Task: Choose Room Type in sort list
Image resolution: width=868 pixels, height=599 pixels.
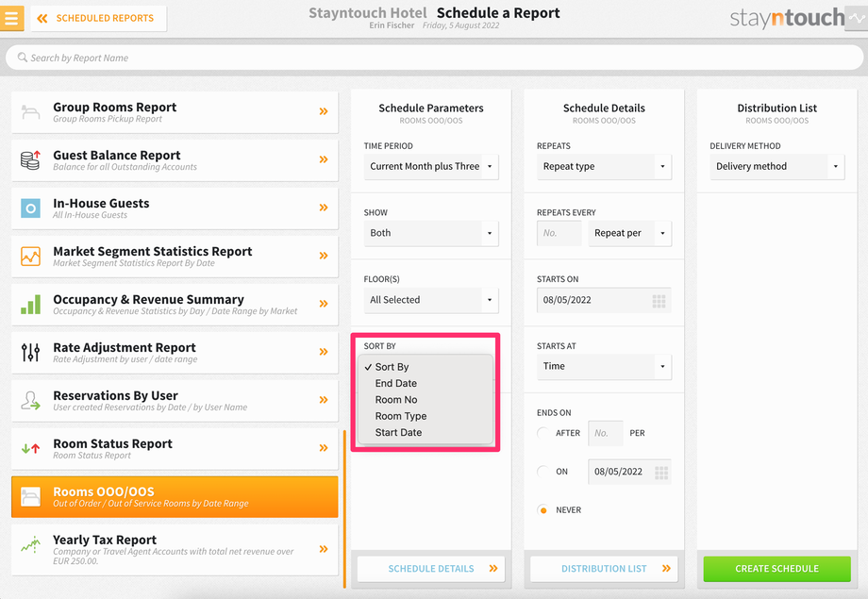Action: tap(426, 416)
